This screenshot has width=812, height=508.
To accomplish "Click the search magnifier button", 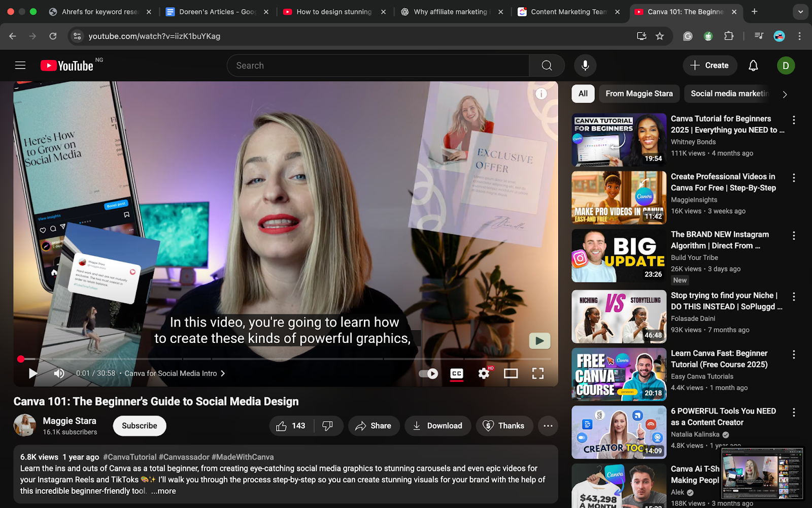I will click(x=547, y=66).
